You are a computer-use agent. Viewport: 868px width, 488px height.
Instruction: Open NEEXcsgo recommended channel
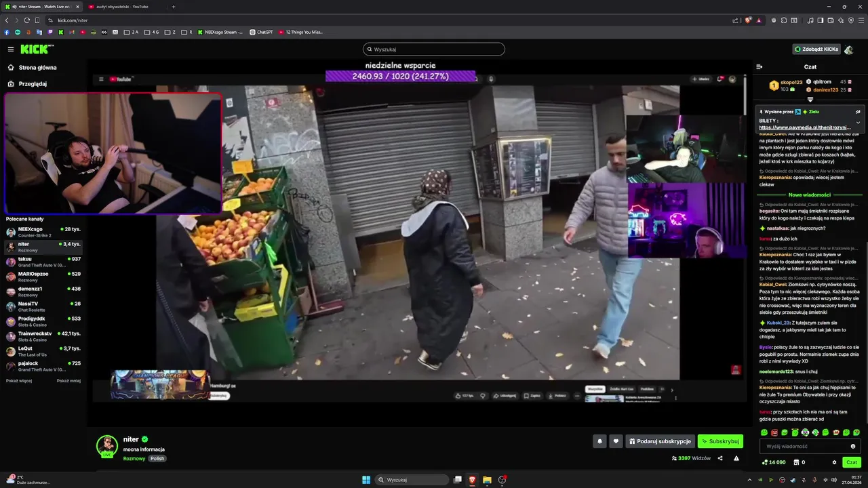(x=43, y=232)
